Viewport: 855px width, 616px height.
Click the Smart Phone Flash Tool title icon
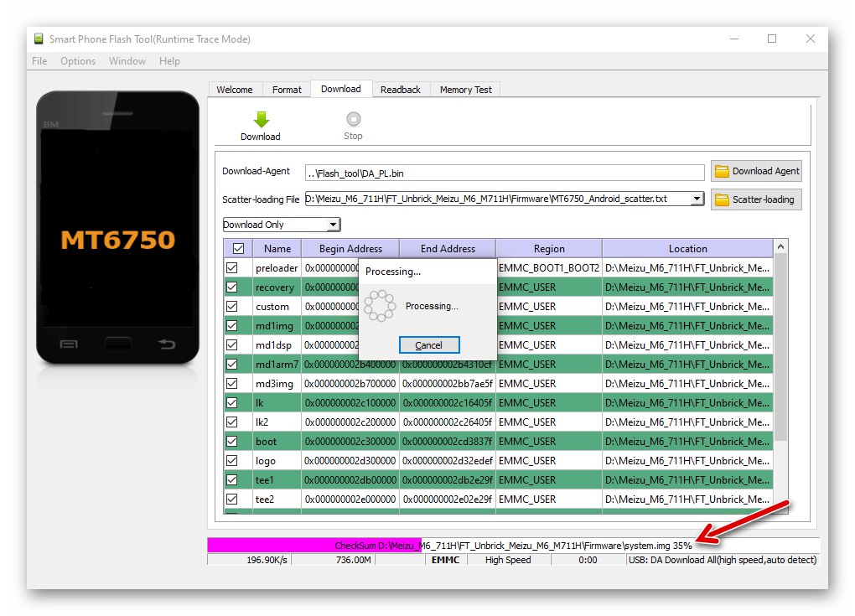point(39,39)
